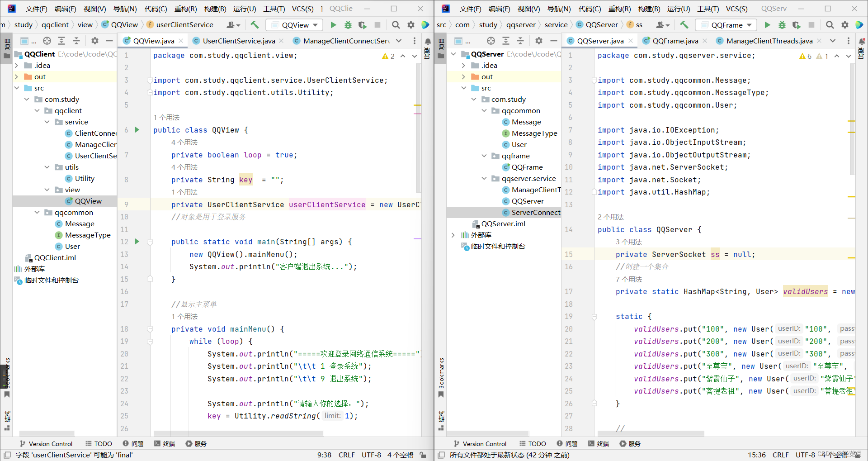This screenshot has width=868, height=461.
Task: Run QQView with the green Run button
Action: [333, 25]
